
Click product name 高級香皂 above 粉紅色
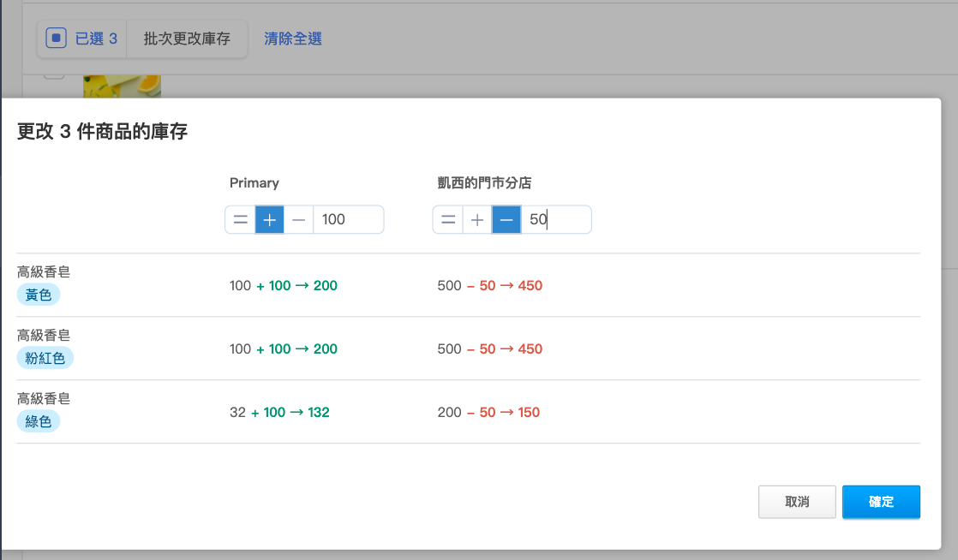coord(44,336)
